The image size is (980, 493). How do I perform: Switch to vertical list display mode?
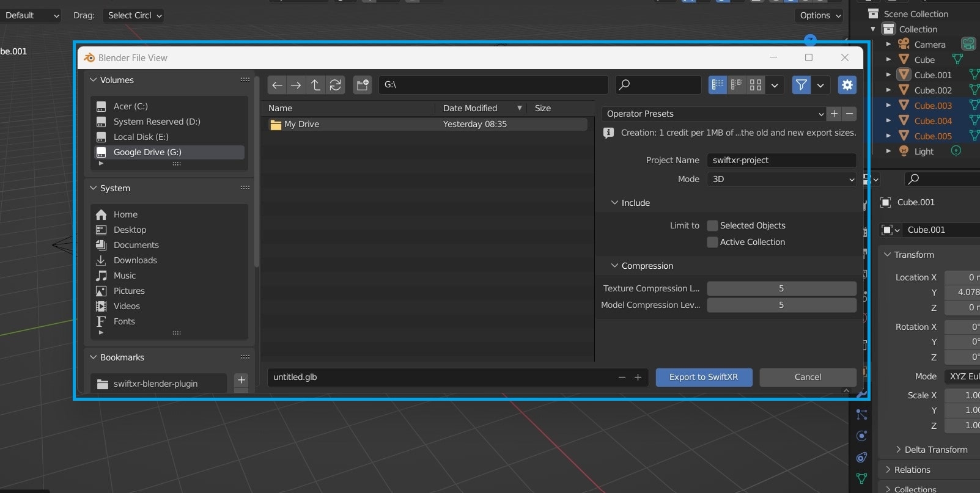pyautogui.click(x=718, y=85)
